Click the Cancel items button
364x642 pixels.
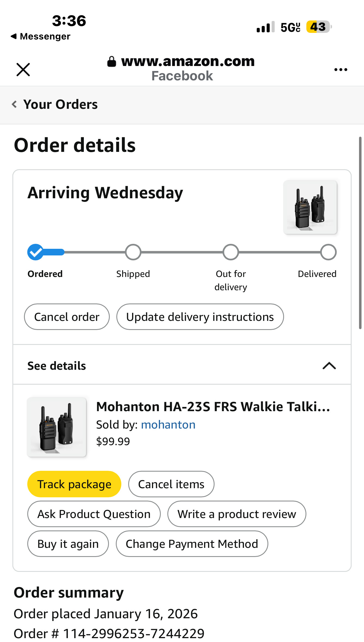click(x=171, y=484)
